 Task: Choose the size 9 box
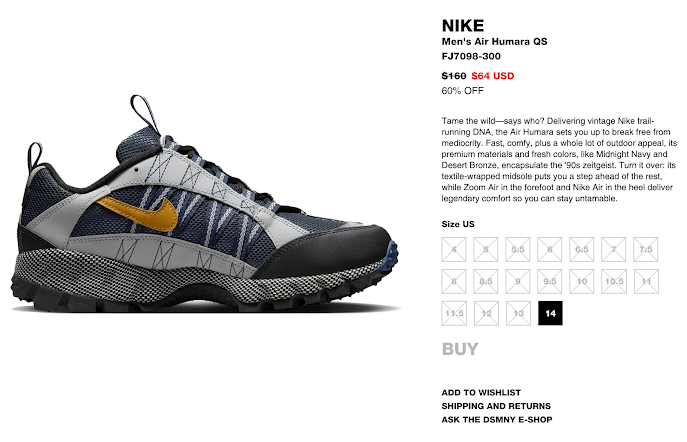click(517, 281)
